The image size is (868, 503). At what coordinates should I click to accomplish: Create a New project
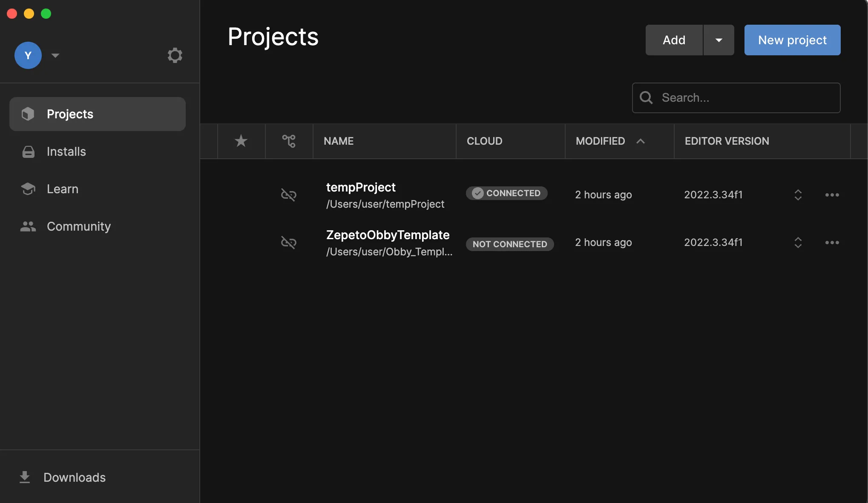(x=792, y=40)
